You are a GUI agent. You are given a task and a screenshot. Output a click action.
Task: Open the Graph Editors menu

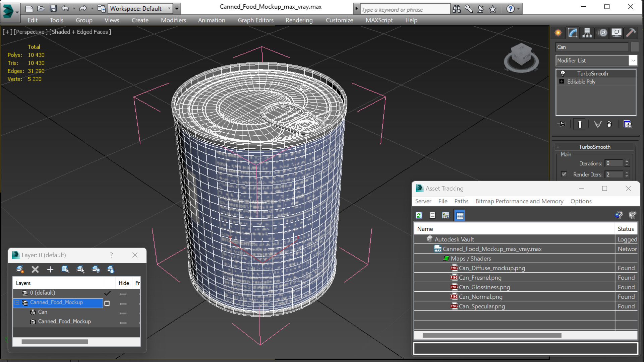(x=255, y=20)
